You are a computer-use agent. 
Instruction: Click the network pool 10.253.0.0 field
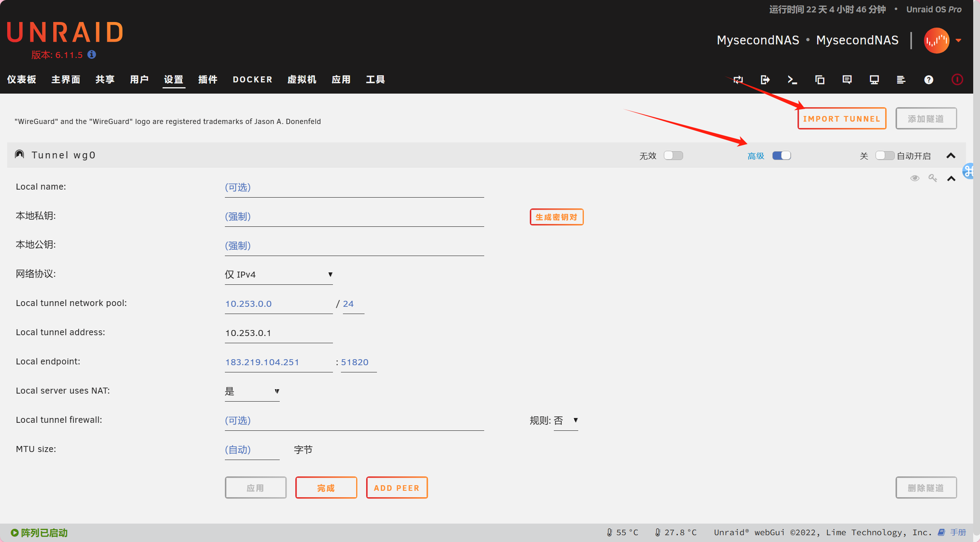tap(279, 304)
